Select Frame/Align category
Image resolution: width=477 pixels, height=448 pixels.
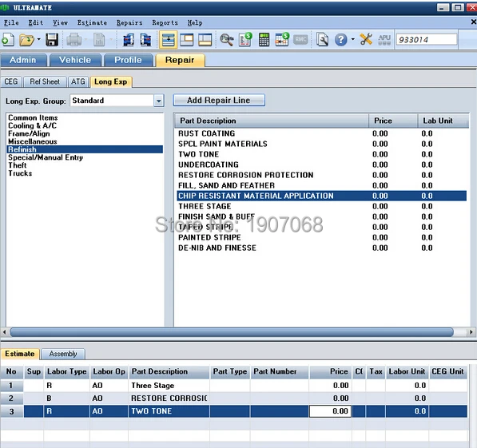point(29,133)
